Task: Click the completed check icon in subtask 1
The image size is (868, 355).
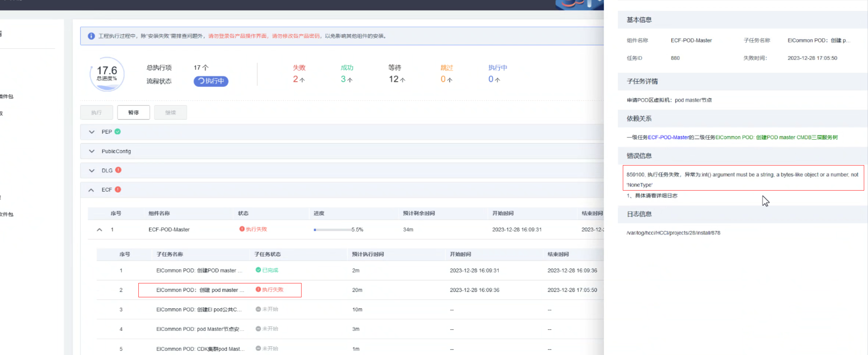Action: [258, 270]
